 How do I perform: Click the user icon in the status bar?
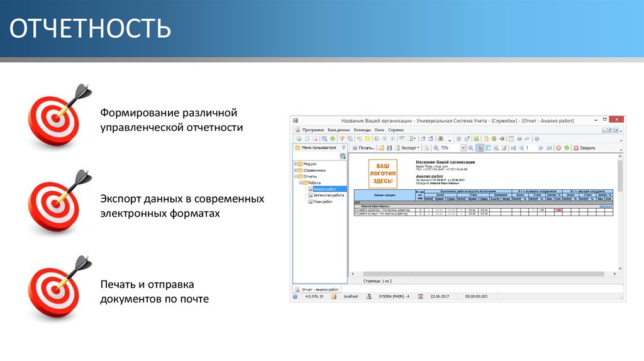coord(369,296)
